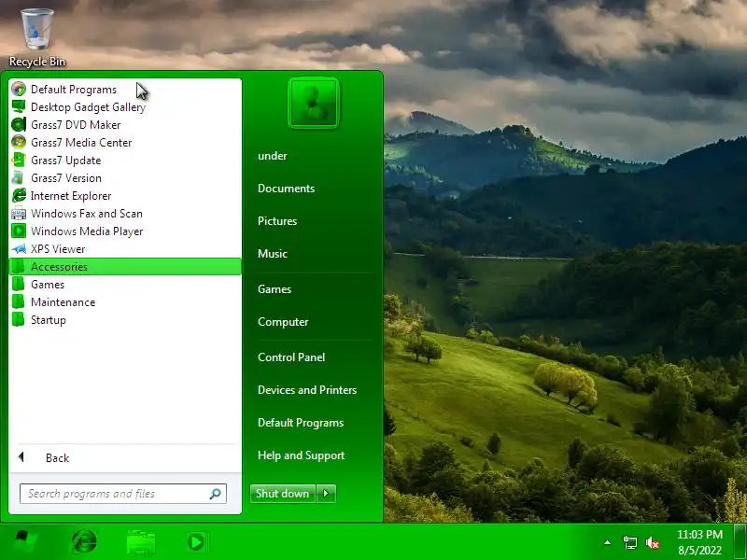This screenshot has width=747, height=560.
Task: Click the 'Grass7 Update' text
Action: coord(65,160)
